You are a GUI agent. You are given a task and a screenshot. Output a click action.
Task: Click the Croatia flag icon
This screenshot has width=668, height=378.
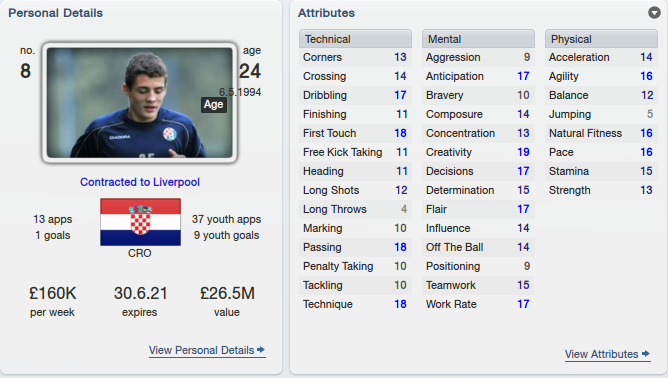pos(140,222)
